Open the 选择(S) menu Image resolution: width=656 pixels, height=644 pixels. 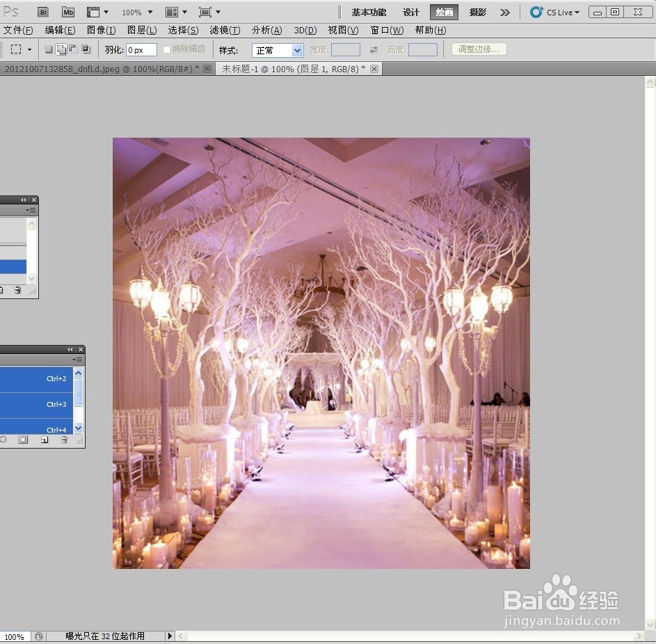tap(183, 30)
